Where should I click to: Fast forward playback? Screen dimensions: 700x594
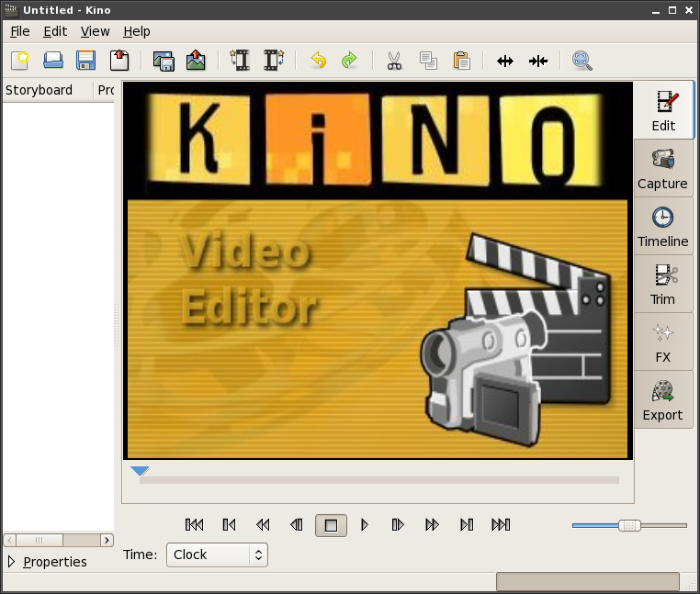(x=432, y=525)
